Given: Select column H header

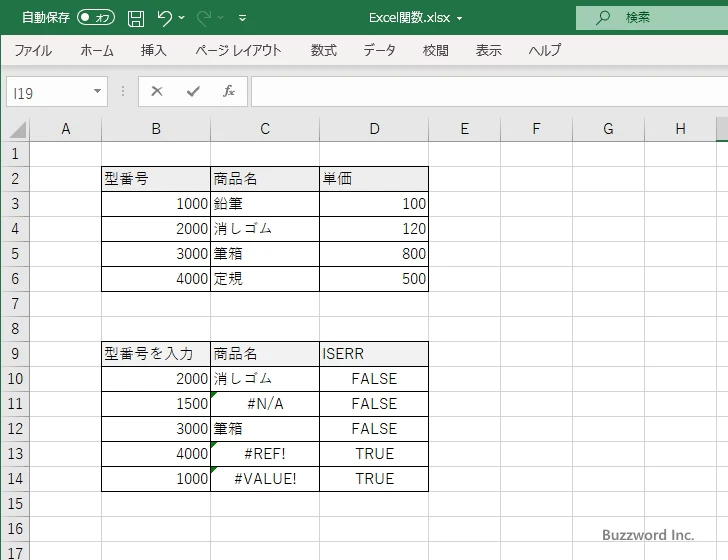Looking at the screenshot, I should tap(681, 129).
